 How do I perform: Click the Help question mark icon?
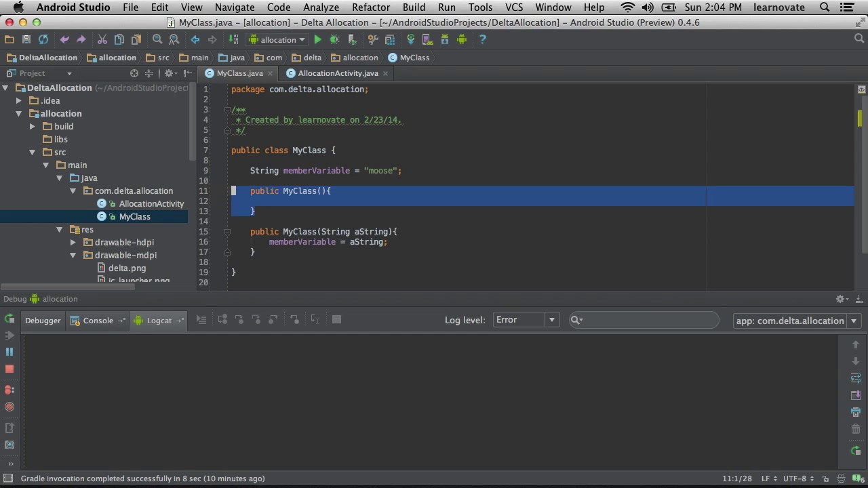483,40
